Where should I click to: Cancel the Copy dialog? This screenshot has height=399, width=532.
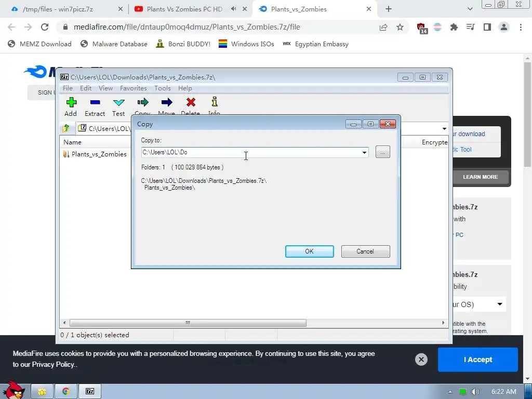pos(365,251)
